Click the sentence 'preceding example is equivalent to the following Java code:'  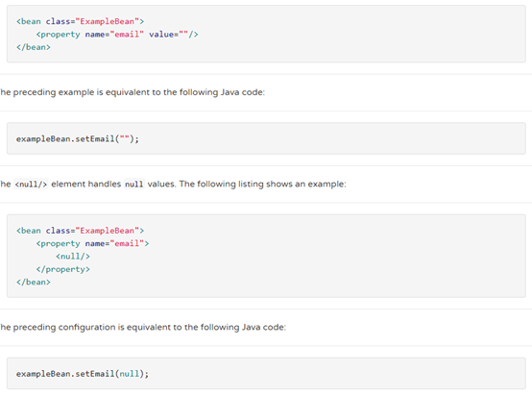pyautogui.click(x=139, y=92)
